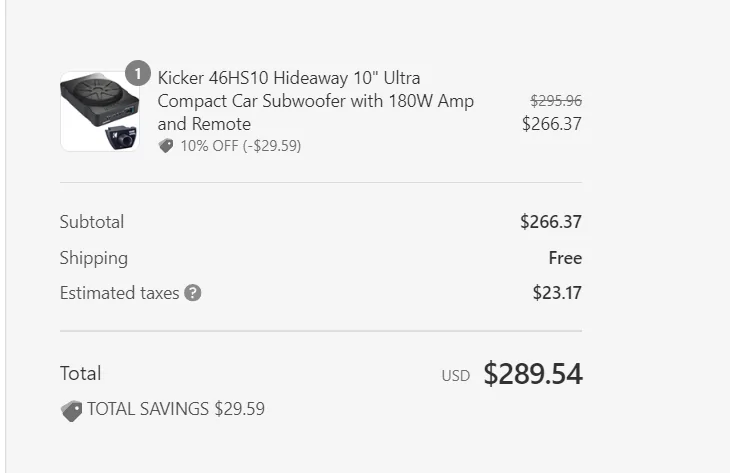
Task: Click the tag icon beside 10% OFF
Action: click(x=166, y=146)
